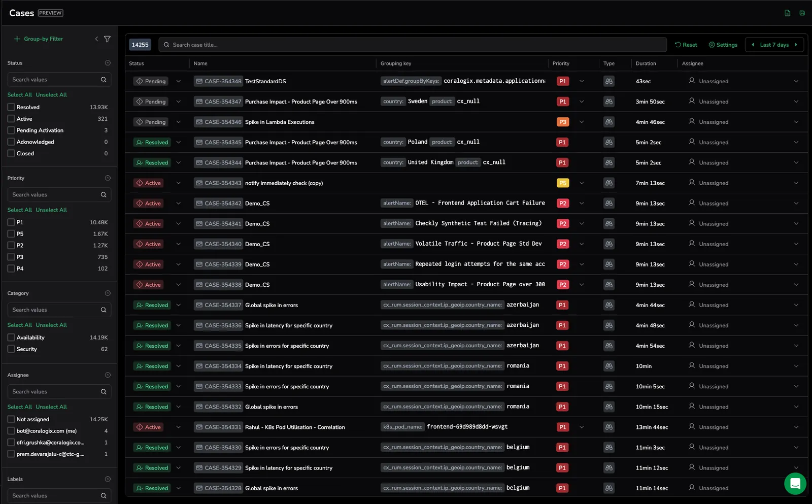
Task: Click the save icon at top right
Action: pos(802,13)
